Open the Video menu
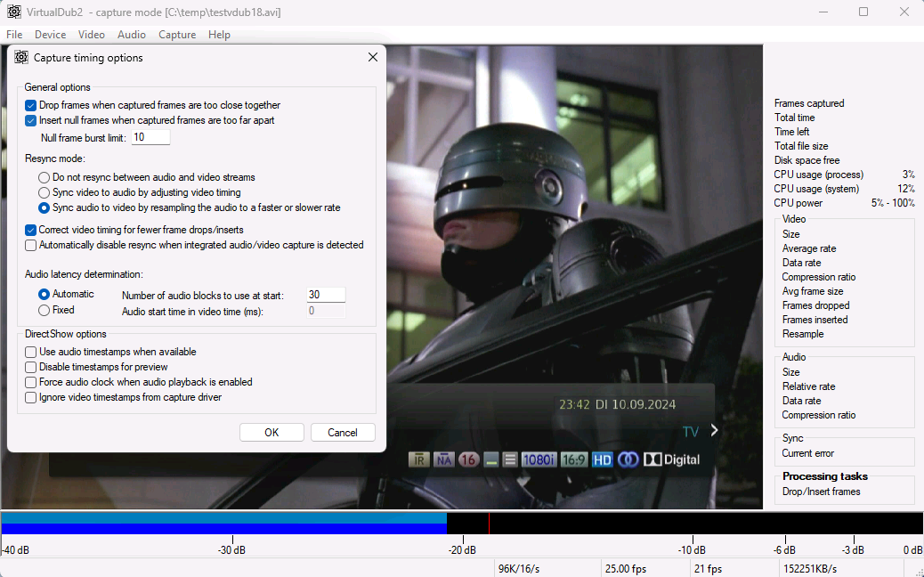Screen dimensions: 924x577 92,35
